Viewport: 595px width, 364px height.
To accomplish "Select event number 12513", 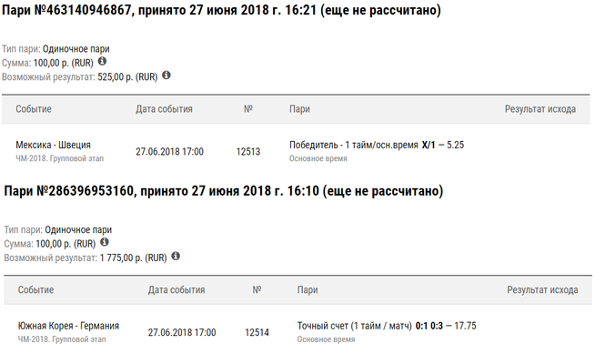I will (247, 152).
